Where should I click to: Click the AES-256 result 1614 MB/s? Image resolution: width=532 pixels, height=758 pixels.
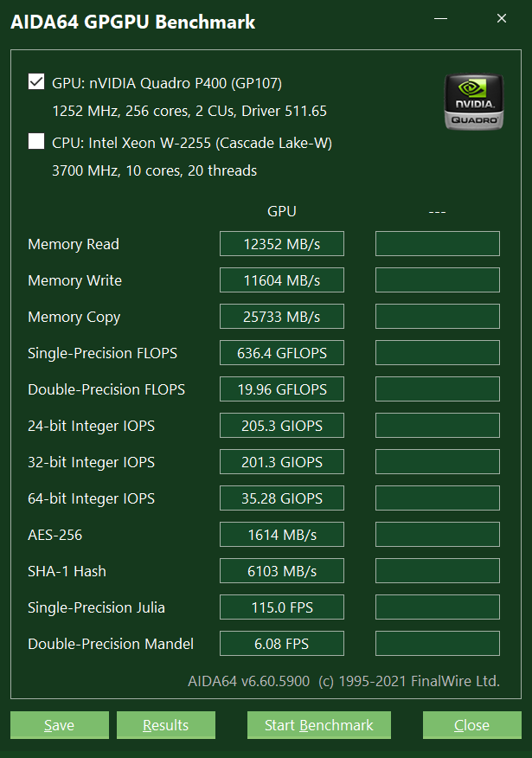[x=282, y=534]
